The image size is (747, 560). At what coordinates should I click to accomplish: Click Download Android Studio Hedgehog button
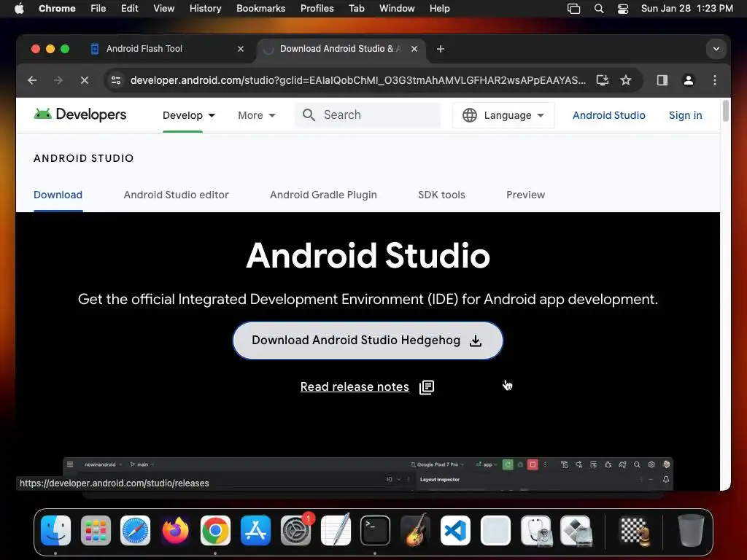[368, 341]
